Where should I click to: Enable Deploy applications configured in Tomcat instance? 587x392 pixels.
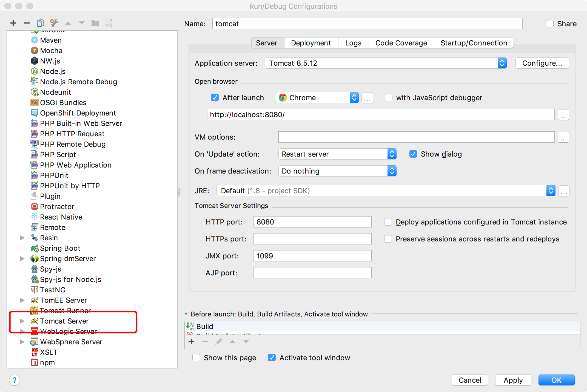(x=388, y=222)
